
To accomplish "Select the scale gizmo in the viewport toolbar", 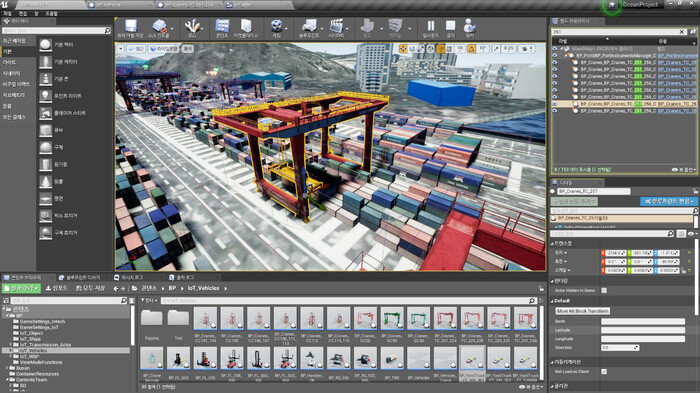I will 421,49.
